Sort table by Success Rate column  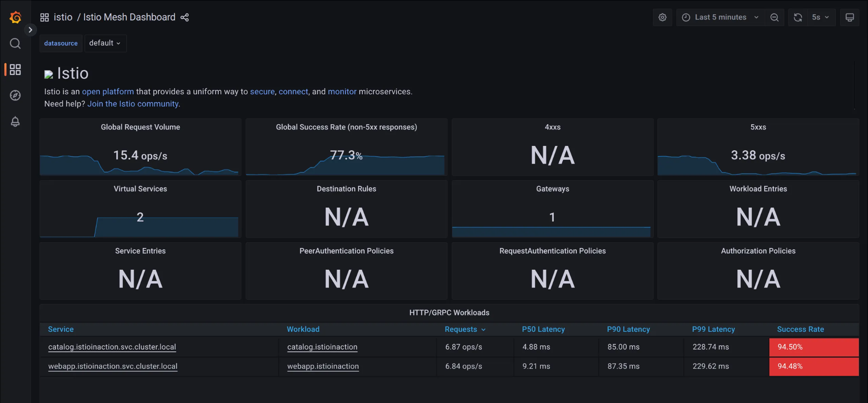point(800,329)
